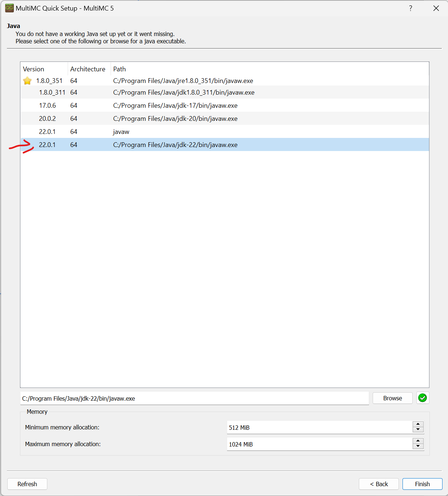Click path C:/Program Files/Java/jre1.8.0_351/bin/javaw.exe

click(x=183, y=81)
